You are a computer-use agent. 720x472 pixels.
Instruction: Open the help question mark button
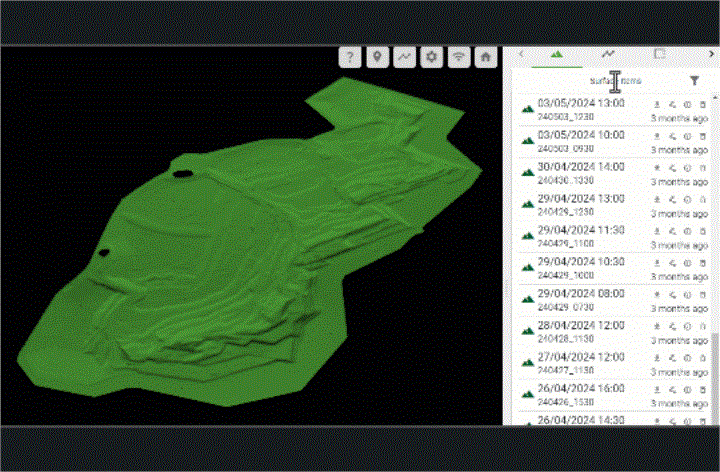coord(349,57)
